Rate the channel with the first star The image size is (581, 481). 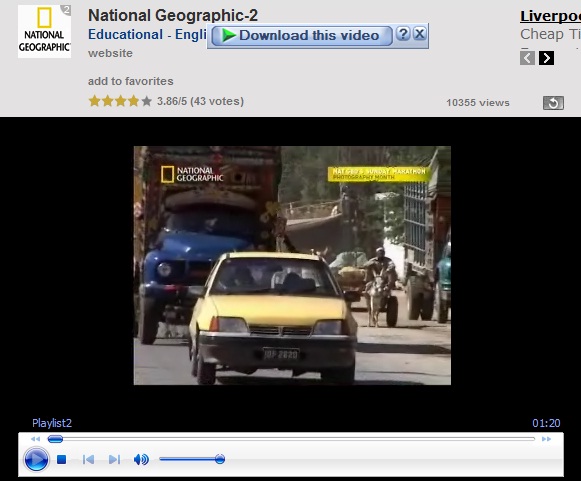(94, 101)
